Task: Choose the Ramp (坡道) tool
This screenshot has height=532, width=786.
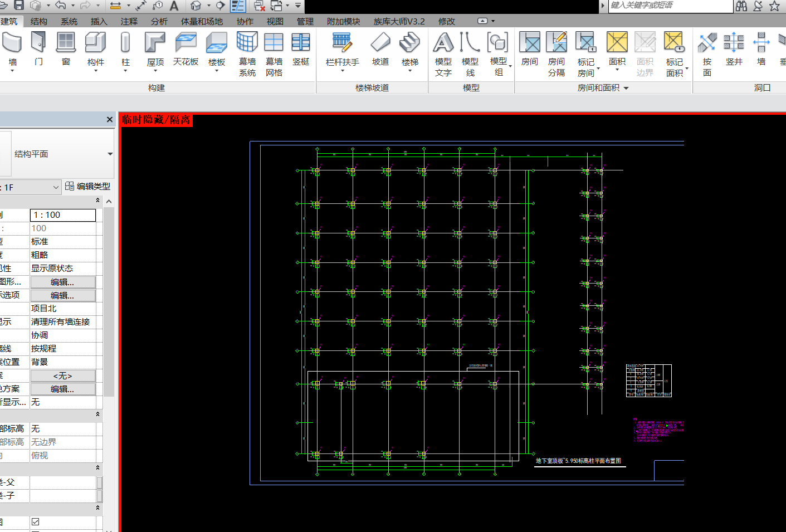Action: pyautogui.click(x=380, y=48)
